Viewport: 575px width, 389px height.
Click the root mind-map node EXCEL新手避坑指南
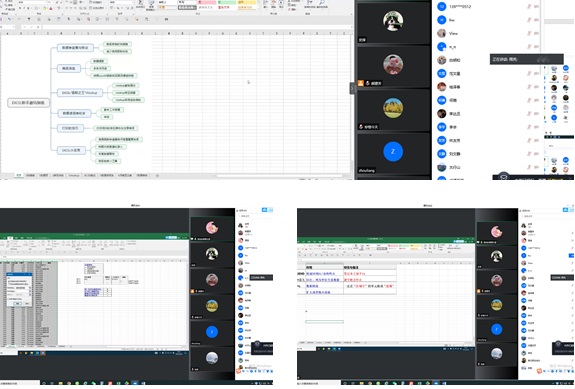[x=28, y=103]
